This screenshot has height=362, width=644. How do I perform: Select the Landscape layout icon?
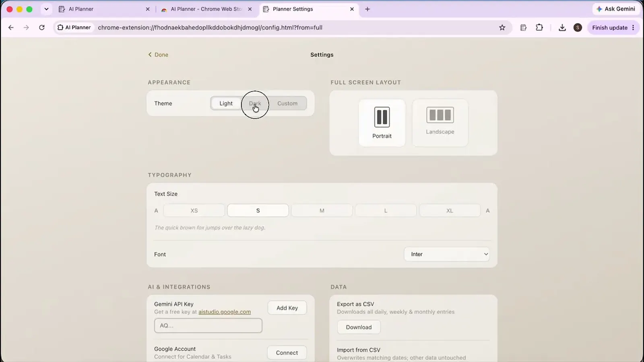pyautogui.click(x=440, y=123)
